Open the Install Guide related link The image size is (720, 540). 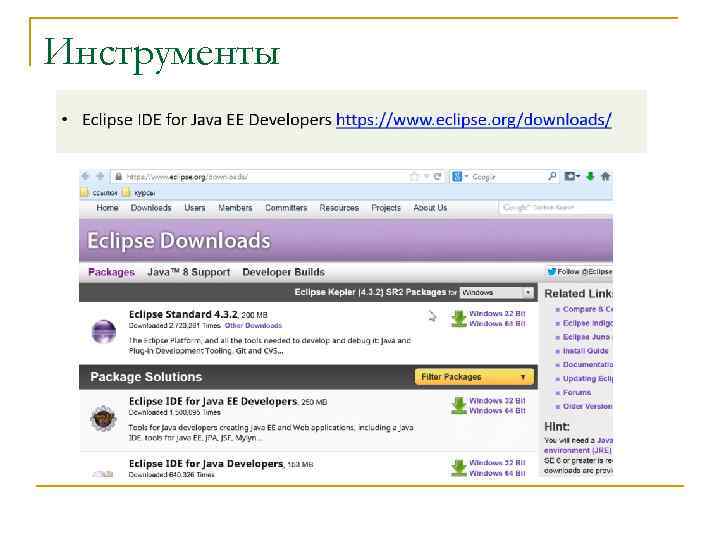585,351
